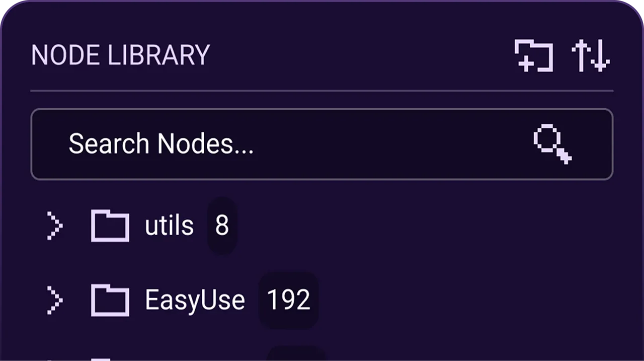Expand the utils category
This screenshot has width=644, height=361.
(54, 226)
